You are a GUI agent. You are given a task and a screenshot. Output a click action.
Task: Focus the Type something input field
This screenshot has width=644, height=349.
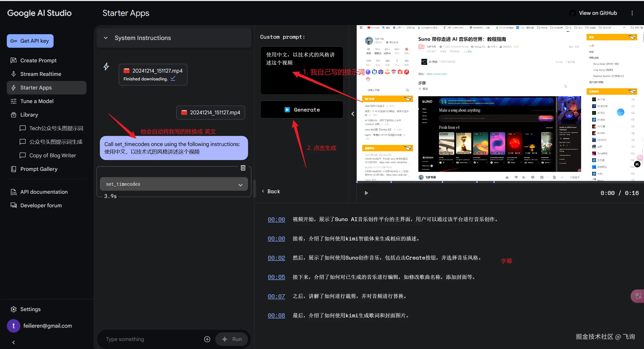(x=151, y=339)
